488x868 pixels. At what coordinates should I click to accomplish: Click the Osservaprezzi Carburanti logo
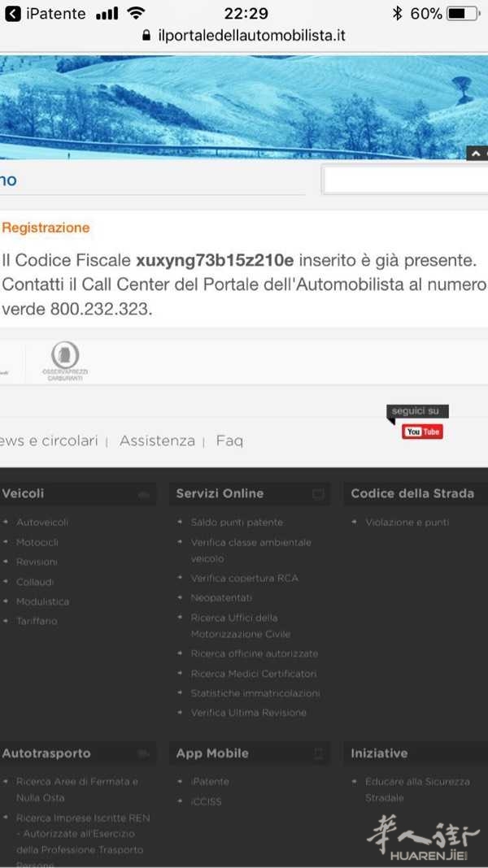pyautogui.click(x=65, y=360)
